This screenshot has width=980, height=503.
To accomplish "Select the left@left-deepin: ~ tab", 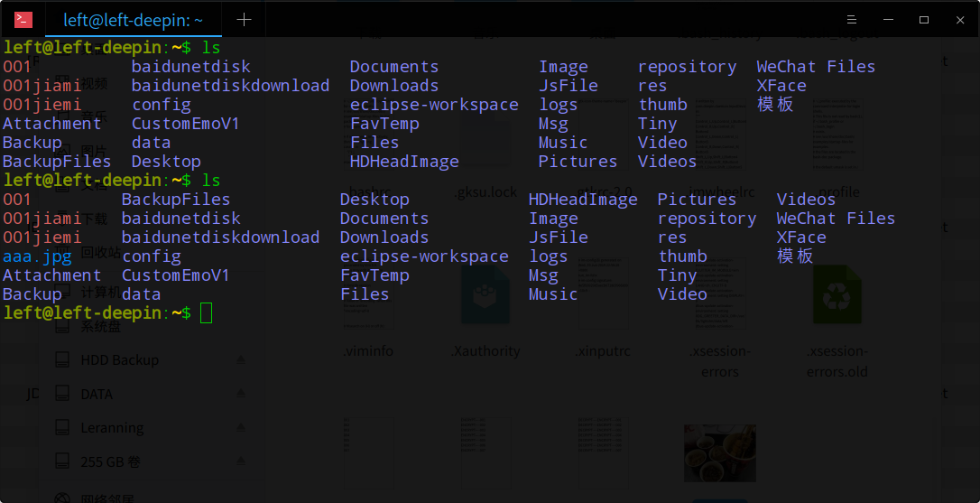I will [134, 20].
